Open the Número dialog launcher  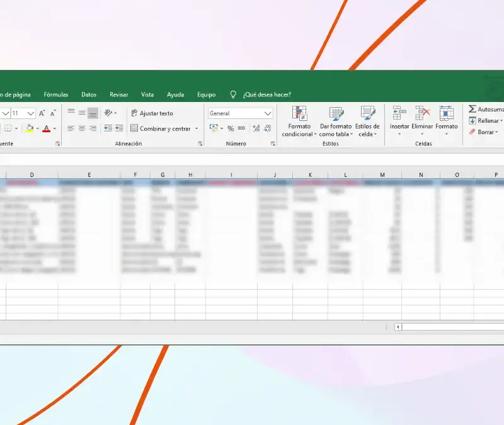(273, 144)
